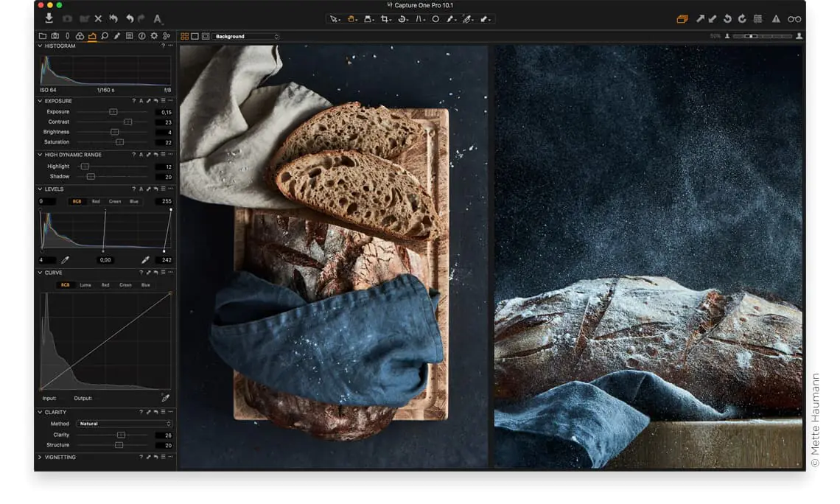
Task: Toggle the grid overlay icon
Action: [x=758, y=19]
